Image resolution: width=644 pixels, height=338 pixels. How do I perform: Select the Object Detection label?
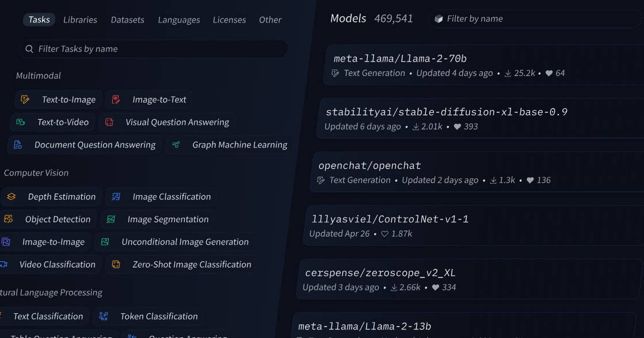[x=58, y=219]
